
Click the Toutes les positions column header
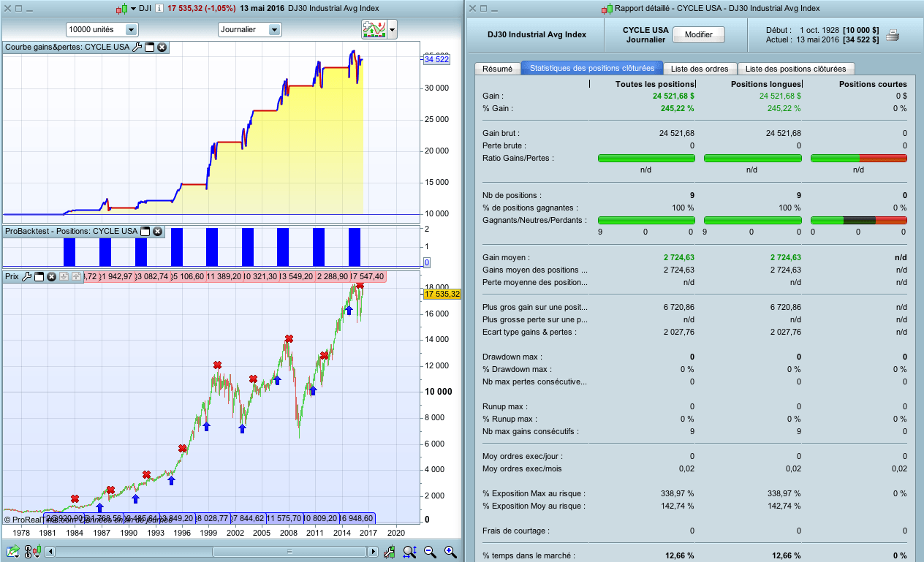[x=654, y=84]
